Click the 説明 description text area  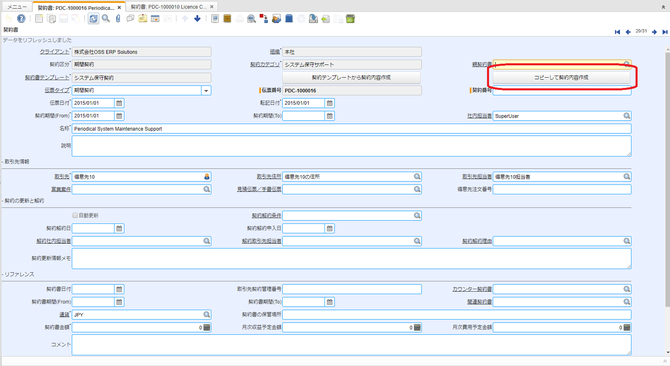[351, 146]
